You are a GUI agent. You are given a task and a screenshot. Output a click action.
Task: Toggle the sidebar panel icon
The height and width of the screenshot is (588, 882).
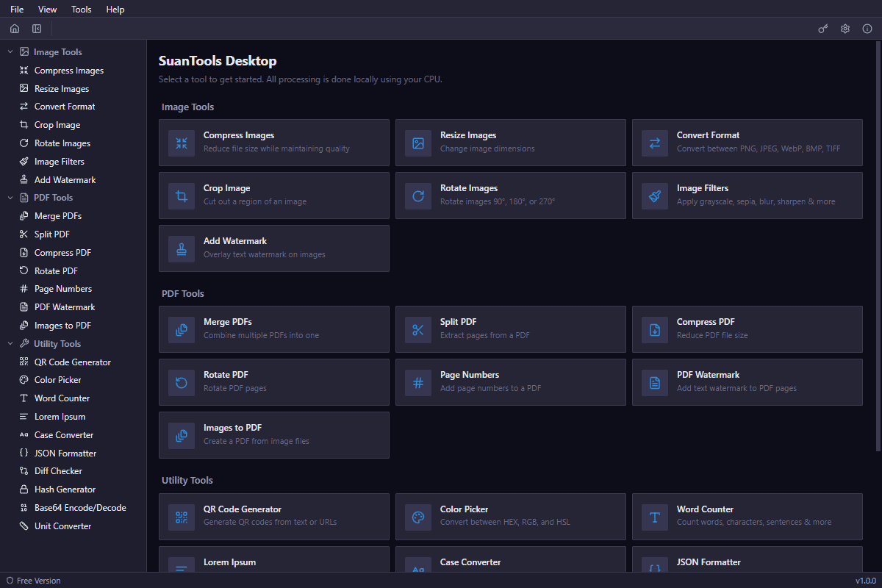37,29
